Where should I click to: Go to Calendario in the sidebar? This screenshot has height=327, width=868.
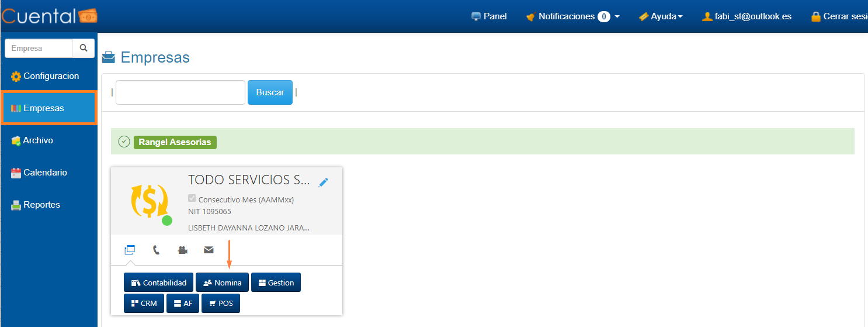[45, 173]
